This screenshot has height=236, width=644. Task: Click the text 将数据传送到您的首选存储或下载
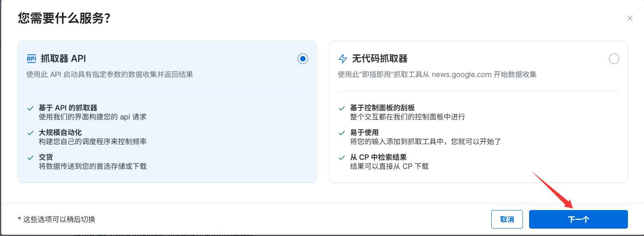93,166
